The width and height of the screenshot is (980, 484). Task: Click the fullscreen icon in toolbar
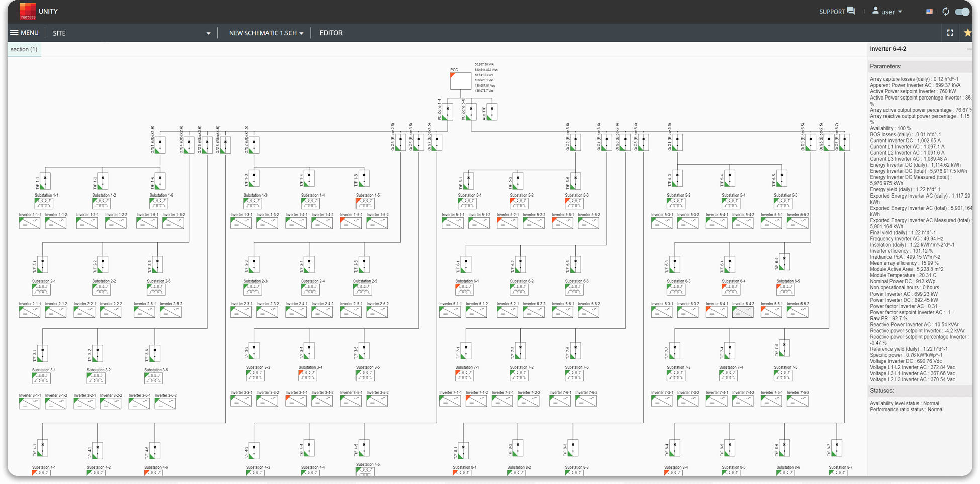click(950, 33)
